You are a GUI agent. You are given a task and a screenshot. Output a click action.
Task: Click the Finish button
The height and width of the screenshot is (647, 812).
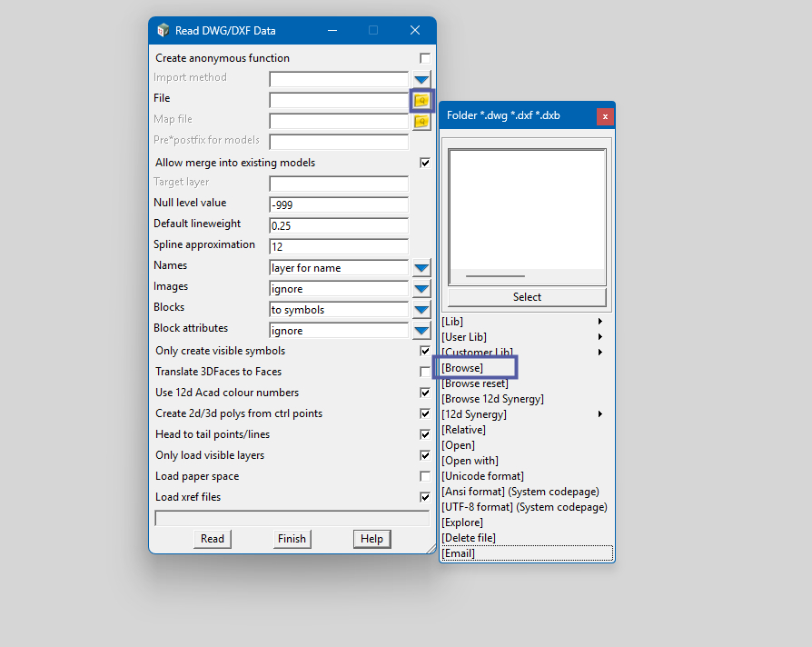coord(292,539)
